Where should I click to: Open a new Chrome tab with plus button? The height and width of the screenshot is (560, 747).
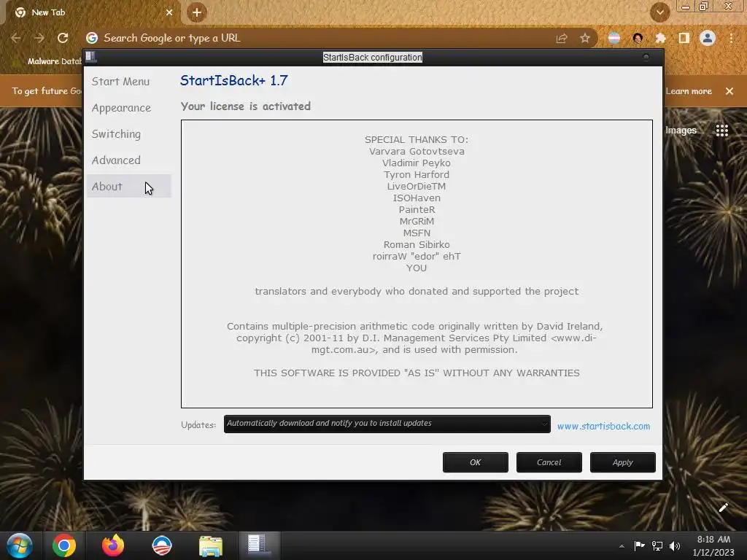[197, 12]
